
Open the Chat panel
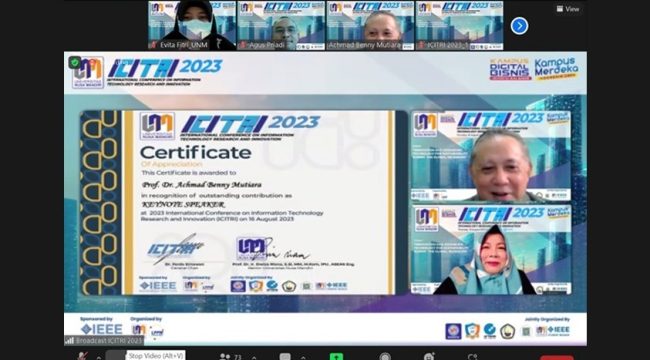click(x=285, y=357)
